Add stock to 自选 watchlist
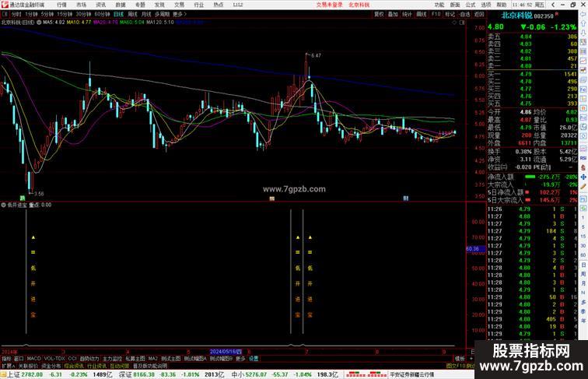Image resolution: width=588 pixels, height=379 pixels. [x=464, y=14]
